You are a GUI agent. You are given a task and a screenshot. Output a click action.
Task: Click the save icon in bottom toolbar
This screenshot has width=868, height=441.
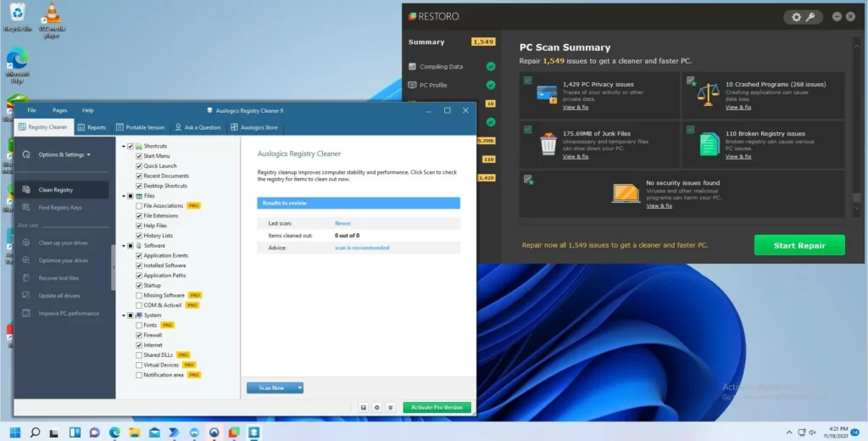click(x=363, y=407)
